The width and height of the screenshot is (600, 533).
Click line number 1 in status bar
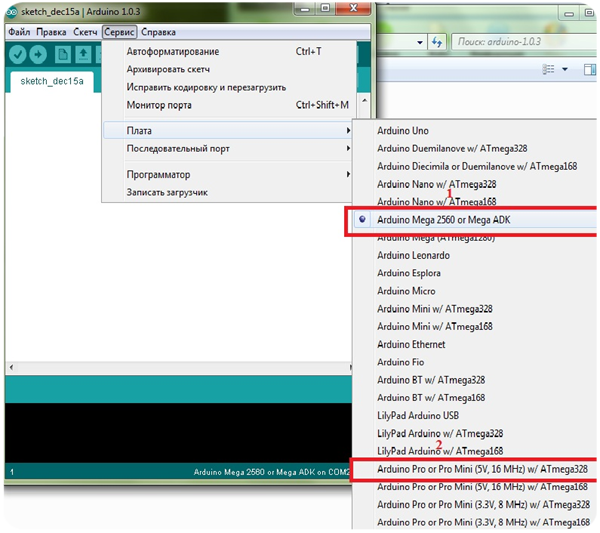[x=12, y=472]
